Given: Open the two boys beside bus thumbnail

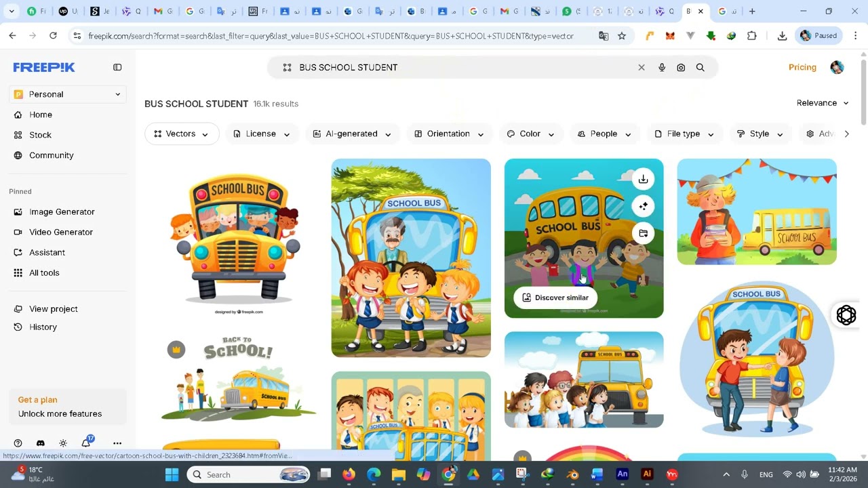Looking at the screenshot, I should pos(757,359).
